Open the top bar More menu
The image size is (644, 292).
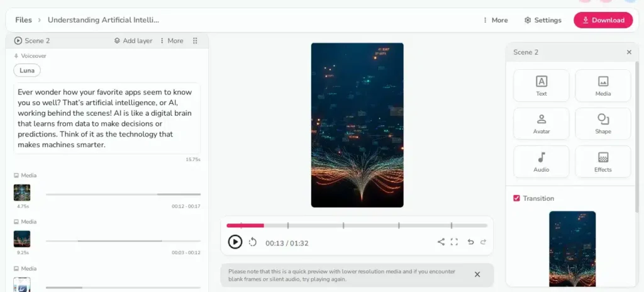[496, 20]
